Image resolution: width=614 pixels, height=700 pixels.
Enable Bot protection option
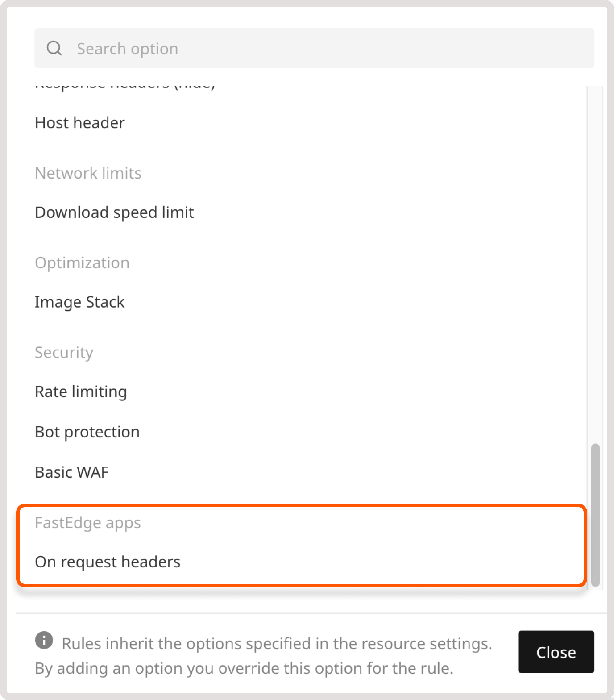[87, 432]
